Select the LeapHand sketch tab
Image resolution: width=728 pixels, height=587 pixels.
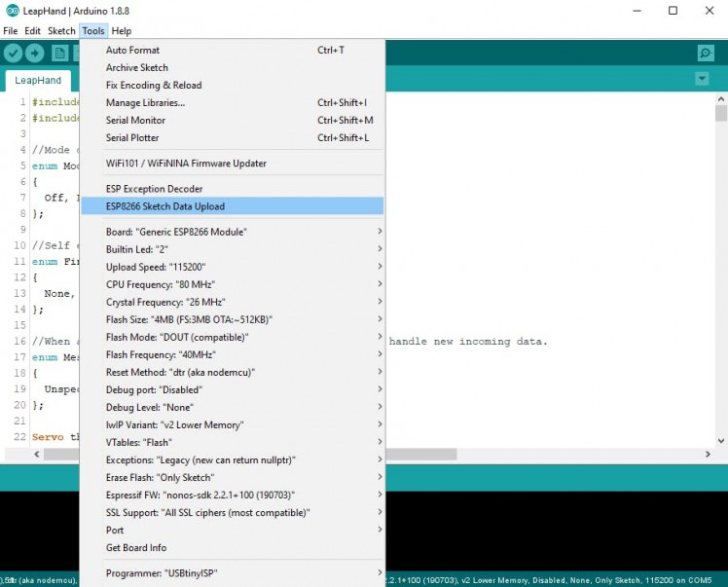(x=38, y=81)
